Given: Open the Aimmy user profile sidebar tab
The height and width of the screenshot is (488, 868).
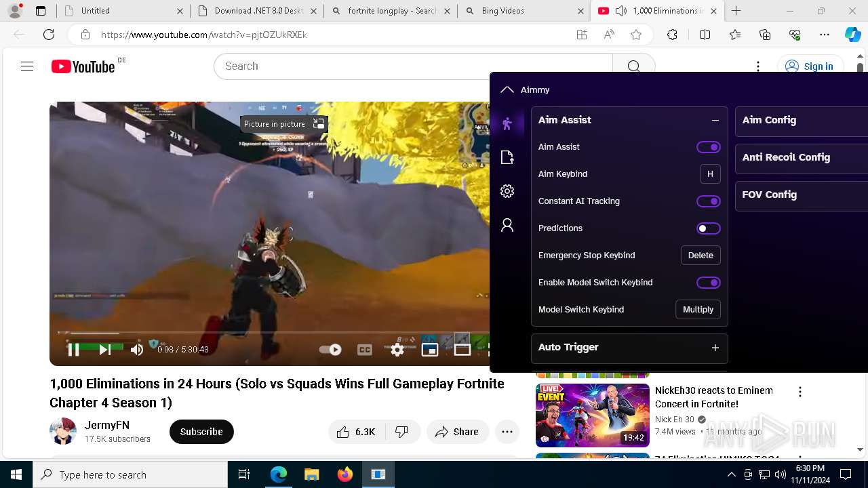Looking at the screenshot, I should pyautogui.click(x=507, y=225).
